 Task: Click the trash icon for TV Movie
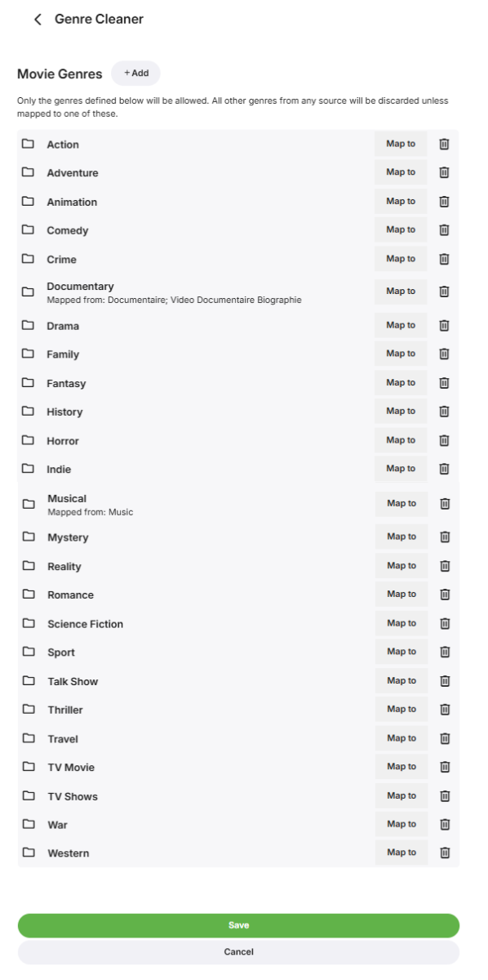pyautogui.click(x=445, y=767)
